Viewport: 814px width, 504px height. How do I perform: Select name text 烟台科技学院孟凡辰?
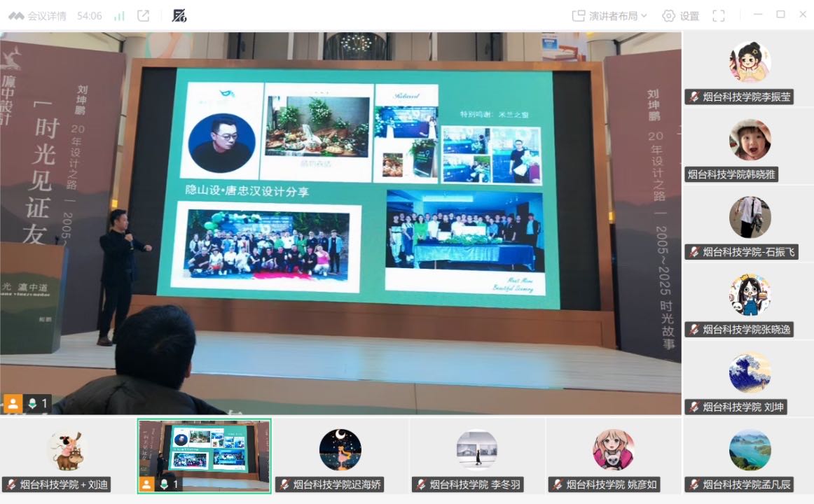click(747, 485)
